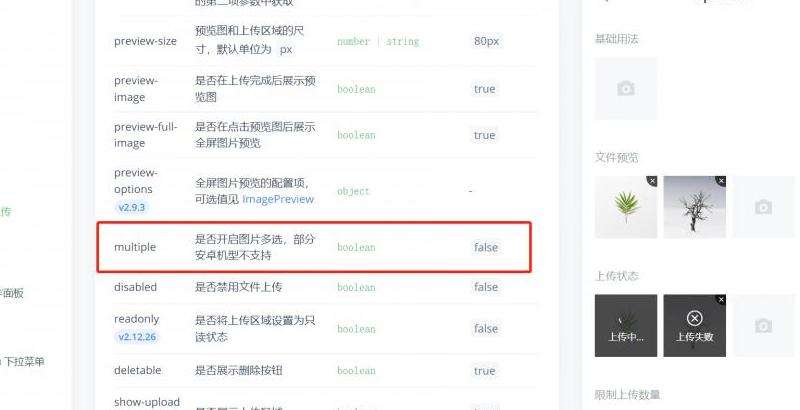Close the 上传失败 failed upload item
This screenshot has height=410, width=800.
720,300
